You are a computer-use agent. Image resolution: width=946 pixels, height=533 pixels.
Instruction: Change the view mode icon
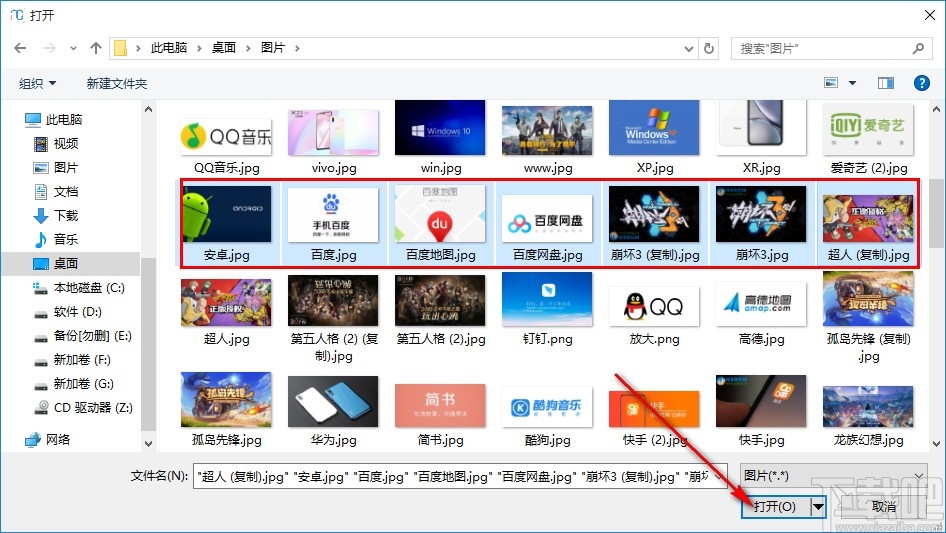[x=831, y=83]
